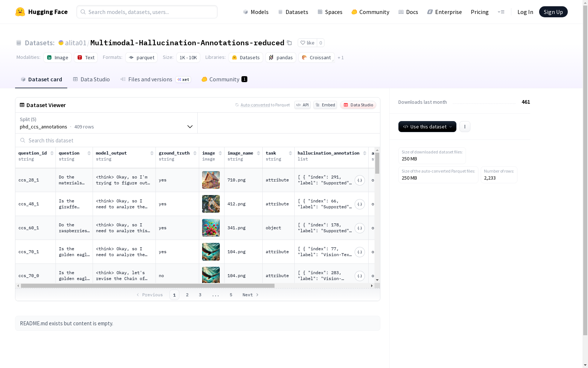Image resolution: width=588 pixels, height=368 pixels.
Task: Open the more navigation menu icon
Action: pos(501,12)
